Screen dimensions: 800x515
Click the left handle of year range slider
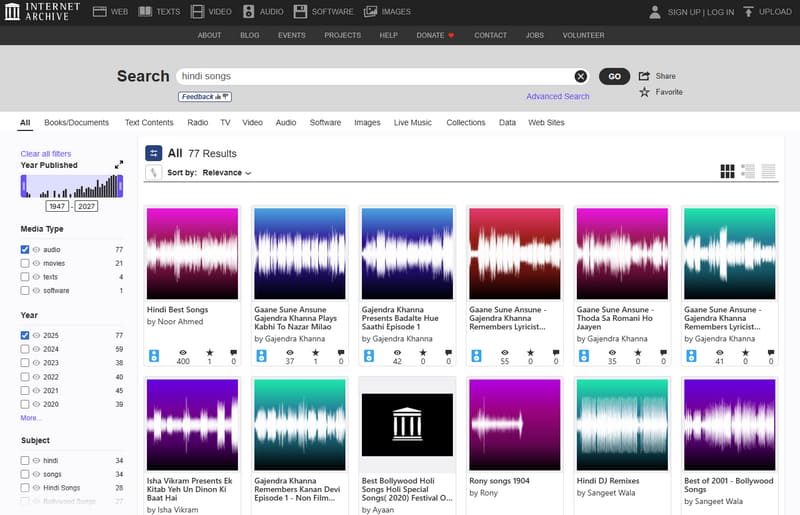23,186
